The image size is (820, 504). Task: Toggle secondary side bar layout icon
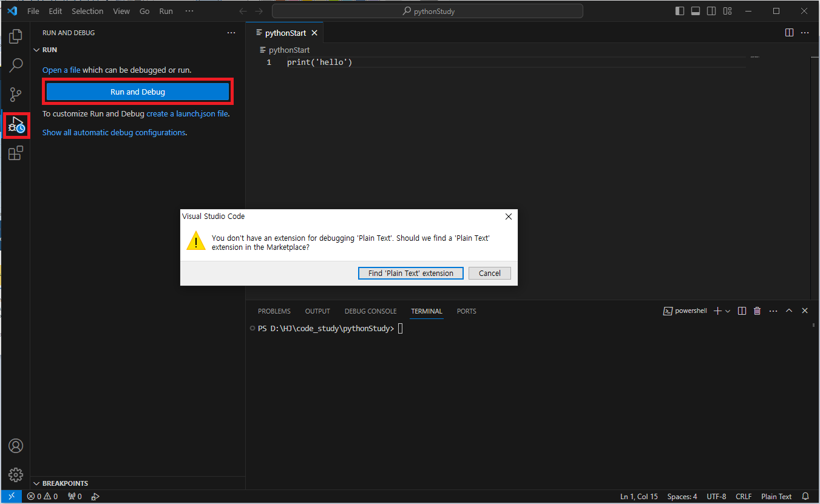point(711,11)
